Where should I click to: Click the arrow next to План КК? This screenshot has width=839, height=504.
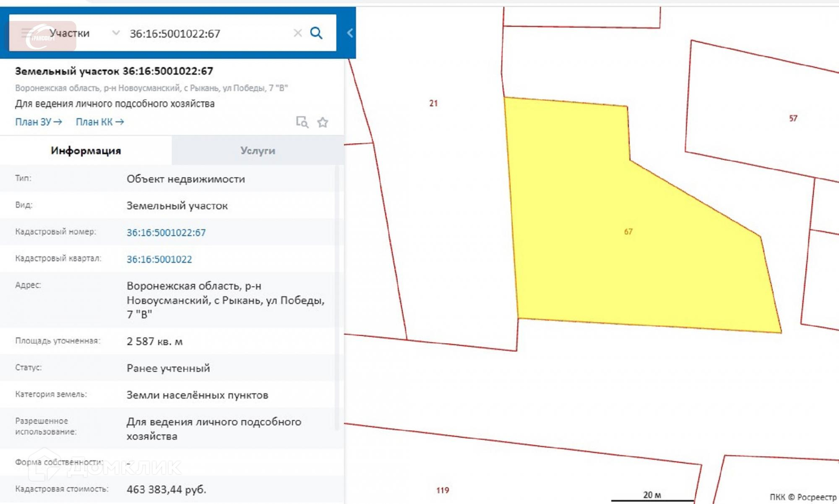coord(120,122)
